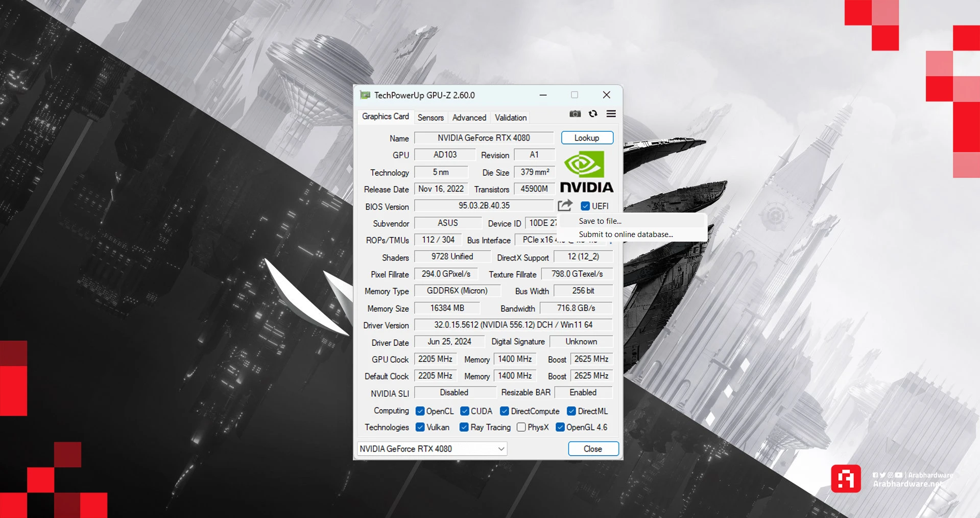Click the Digital Signature value Unknown

pyautogui.click(x=581, y=342)
